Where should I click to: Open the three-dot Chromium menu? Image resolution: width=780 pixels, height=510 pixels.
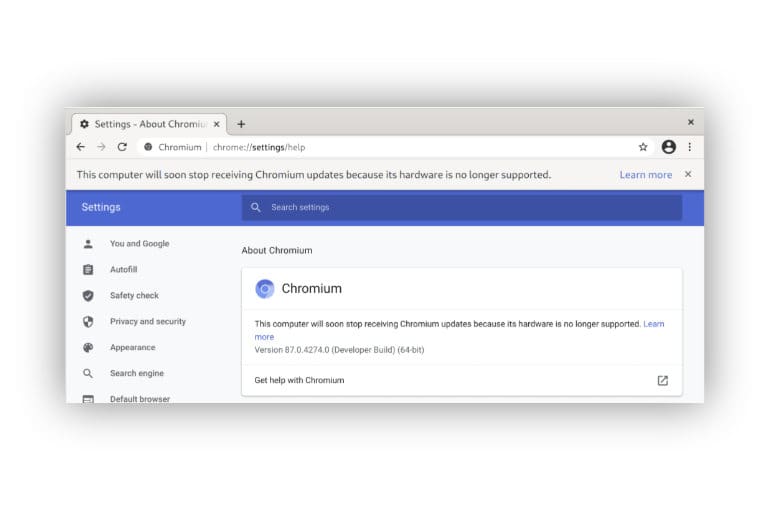point(689,147)
